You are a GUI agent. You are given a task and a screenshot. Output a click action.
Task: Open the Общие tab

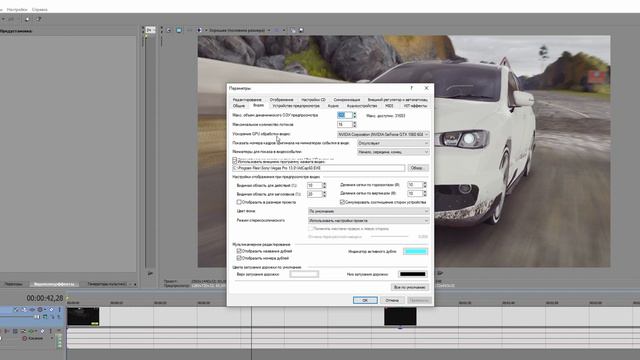coord(239,106)
